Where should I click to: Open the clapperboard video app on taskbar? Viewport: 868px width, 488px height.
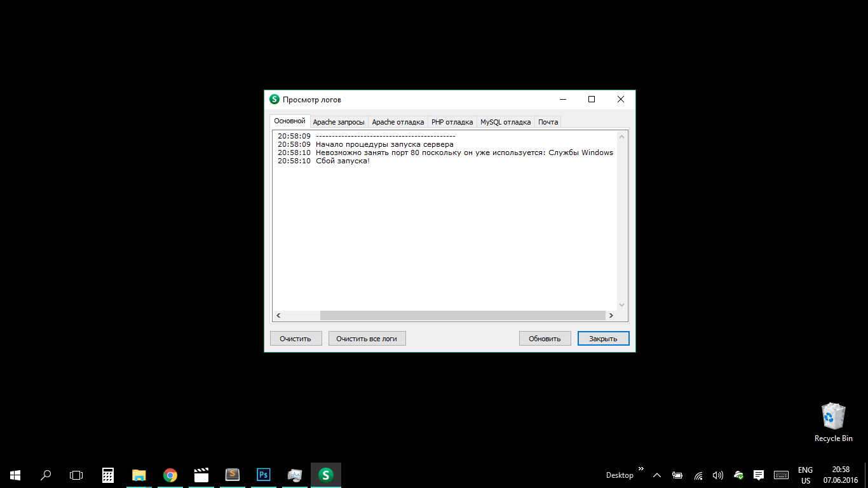pos(201,475)
